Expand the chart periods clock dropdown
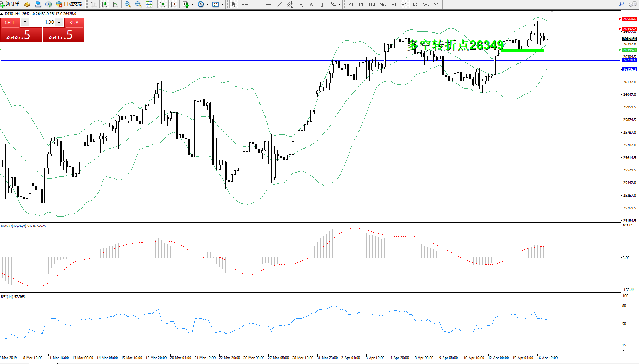The image size is (639, 364). click(207, 5)
